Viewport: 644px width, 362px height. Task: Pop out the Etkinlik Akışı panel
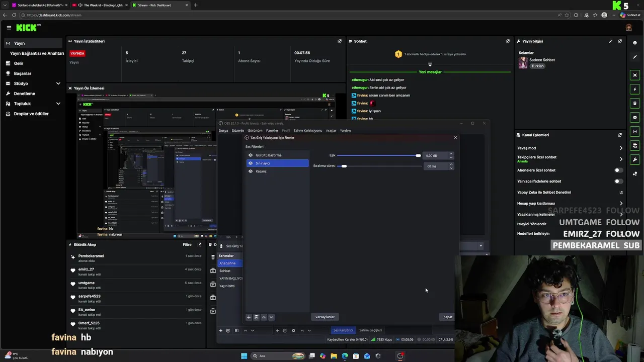200,244
